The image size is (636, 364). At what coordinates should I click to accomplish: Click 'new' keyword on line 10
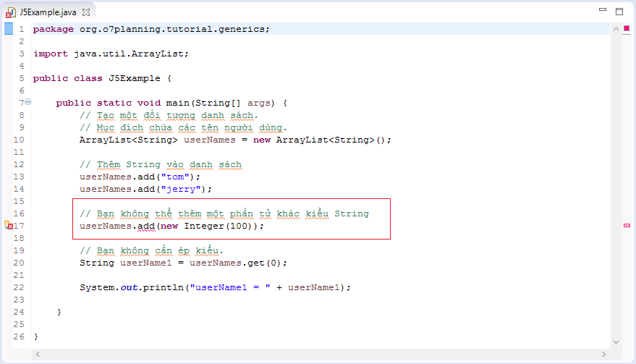pos(262,140)
